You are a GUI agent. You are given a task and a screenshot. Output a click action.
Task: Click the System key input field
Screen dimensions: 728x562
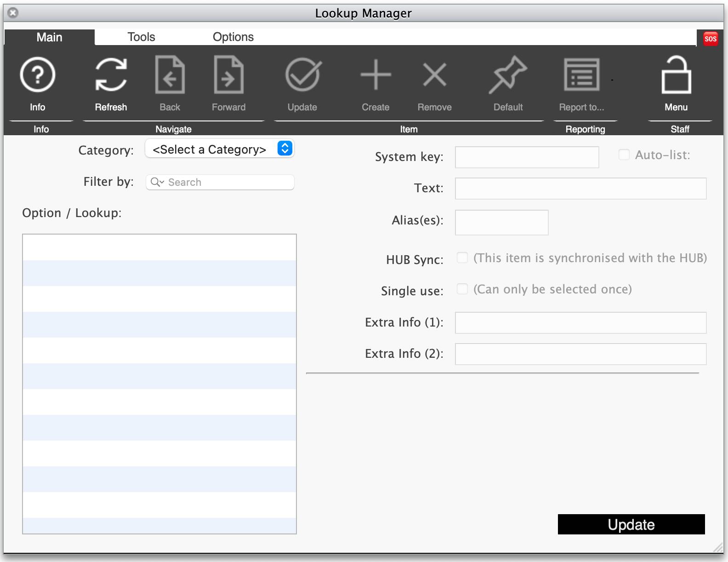(x=527, y=157)
